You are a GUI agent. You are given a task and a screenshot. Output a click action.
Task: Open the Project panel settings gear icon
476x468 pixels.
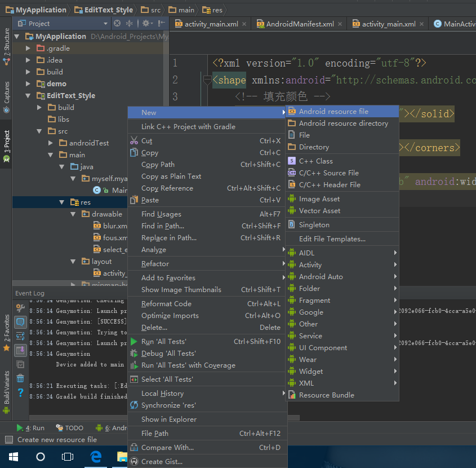[x=146, y=23]
